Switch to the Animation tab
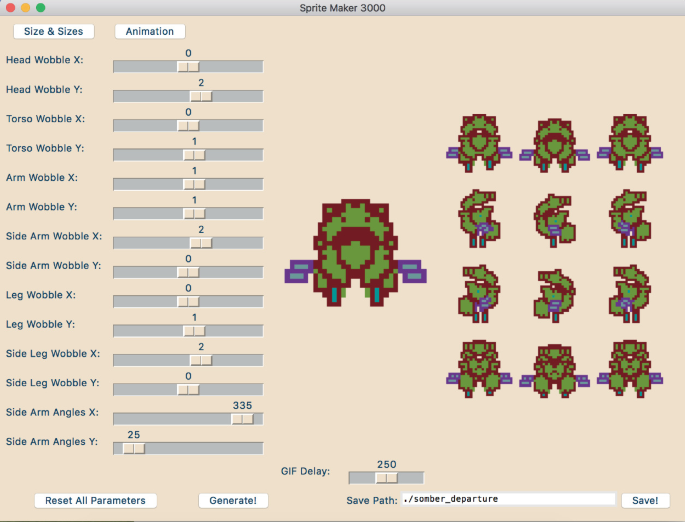 click(x=150, y=31)
